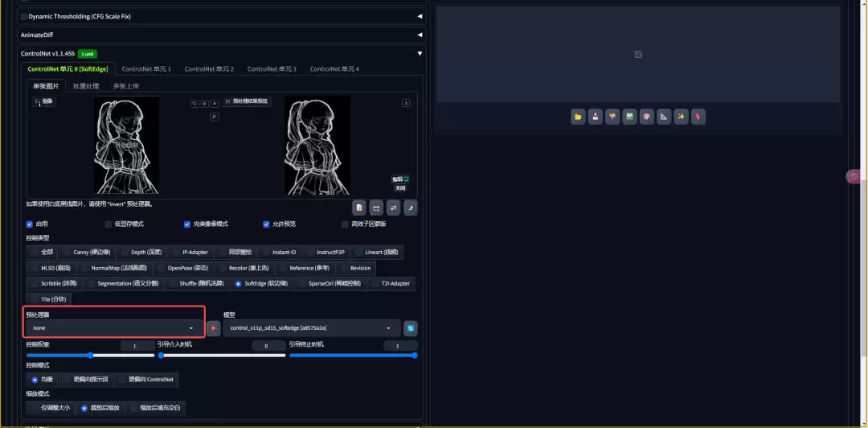Switch to ControlNet 单元 1 tab
Image resolution: width=868 pixels, height=428 pixels.
(146, 69)
